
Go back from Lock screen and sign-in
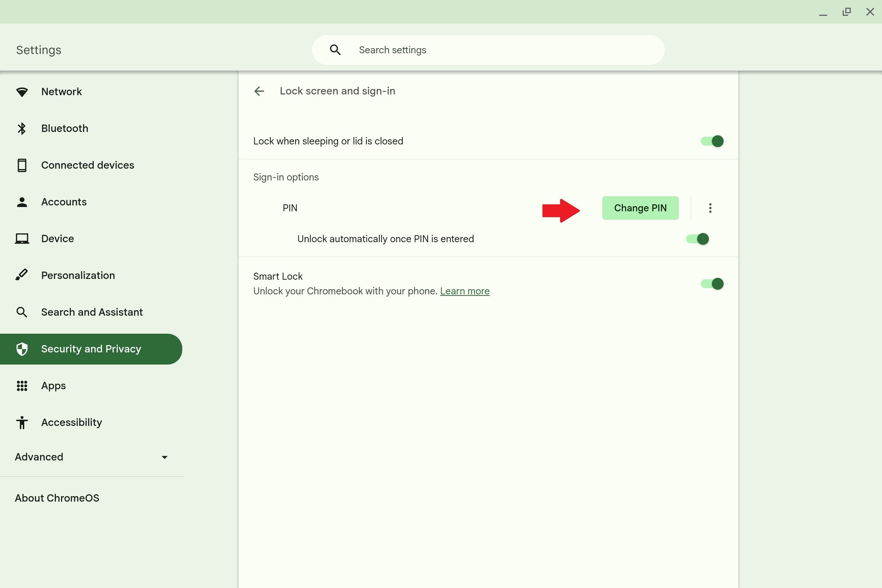[x=259, y=91]
